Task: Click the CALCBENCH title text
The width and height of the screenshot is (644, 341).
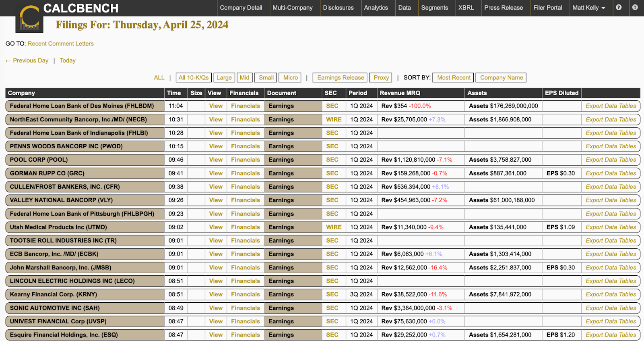Action: click(81, 8)
